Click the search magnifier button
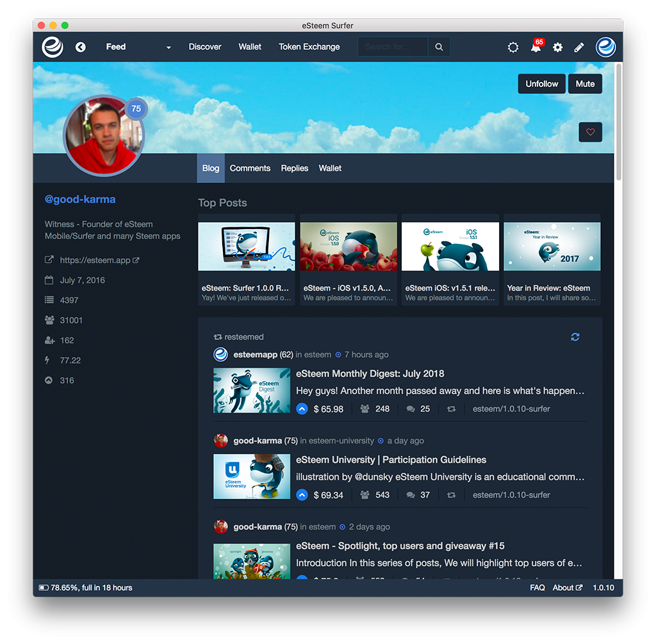This screenshot has width=656, height=644. pyautogui.click(x=439, y=47)
